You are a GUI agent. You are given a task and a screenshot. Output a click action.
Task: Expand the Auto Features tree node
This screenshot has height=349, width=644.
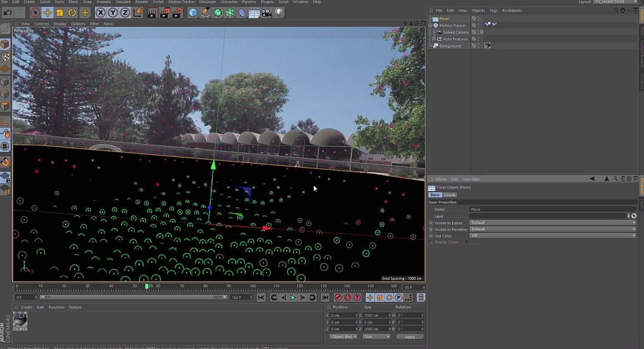pos(434,39)
